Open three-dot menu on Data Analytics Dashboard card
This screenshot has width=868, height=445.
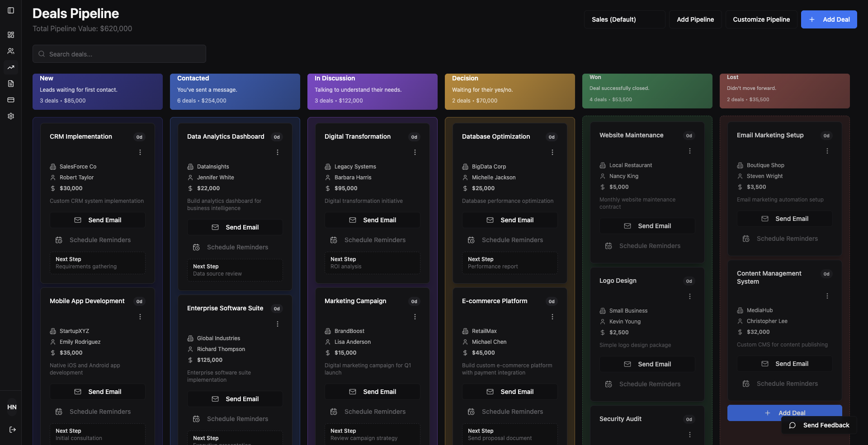pyautogui.click(x=278, y=152)
